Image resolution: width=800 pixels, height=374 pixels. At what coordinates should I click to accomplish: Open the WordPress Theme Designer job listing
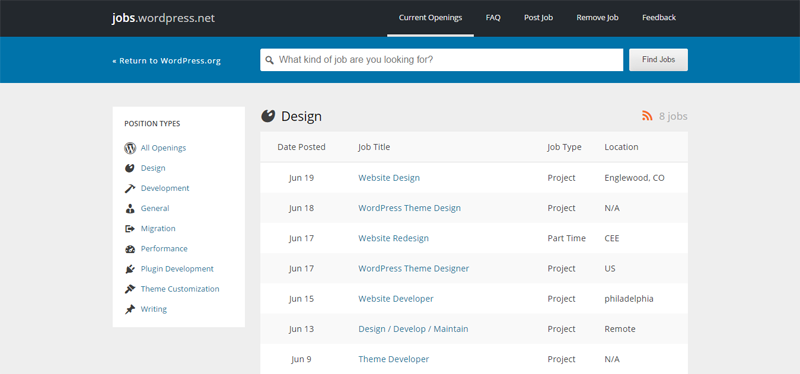[x=413, y=268]
